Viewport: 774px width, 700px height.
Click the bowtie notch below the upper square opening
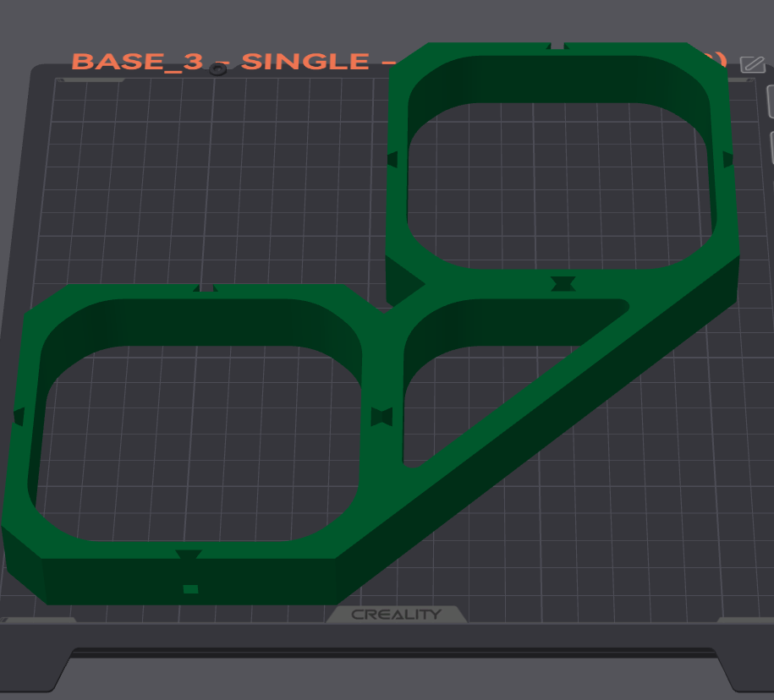(563, 284)
